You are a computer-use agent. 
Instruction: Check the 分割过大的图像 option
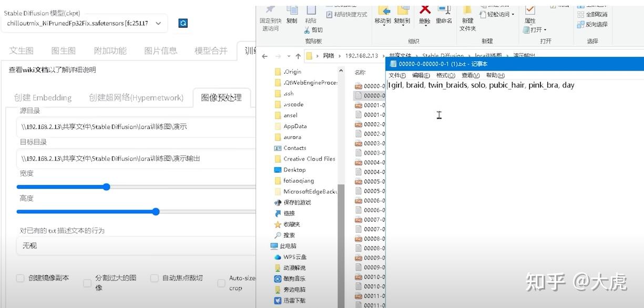[87, 282]
